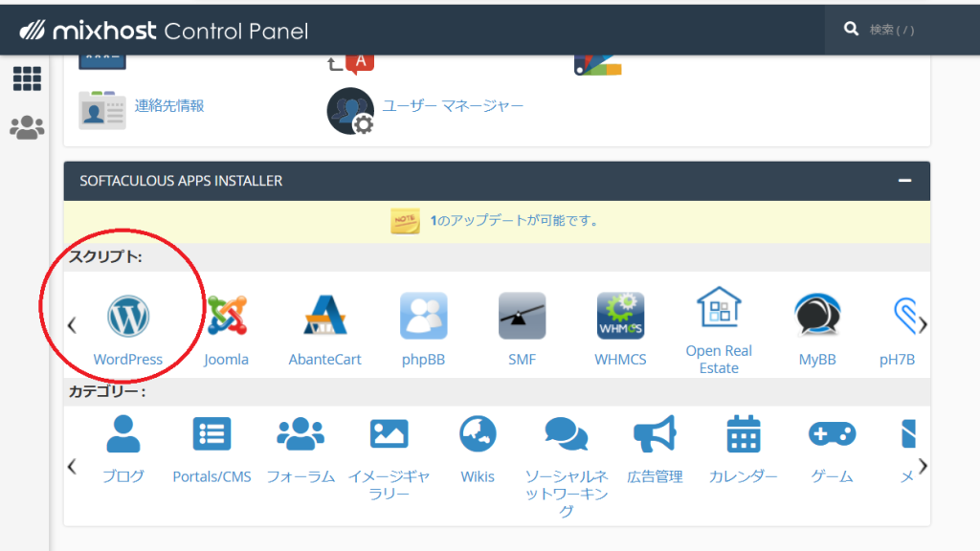Open user management in sidebar
This screenshot has height=551, width=980.
pyautogui.click(x=27, y=127)
